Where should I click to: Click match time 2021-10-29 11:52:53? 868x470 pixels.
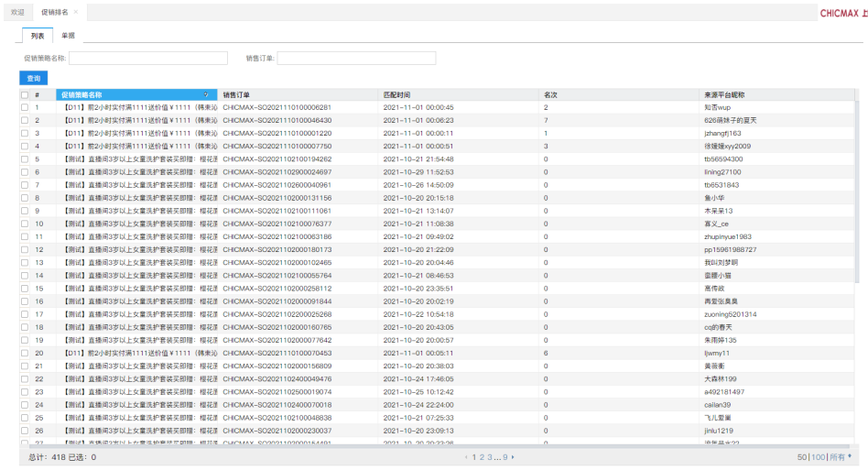tap(418, 172)
